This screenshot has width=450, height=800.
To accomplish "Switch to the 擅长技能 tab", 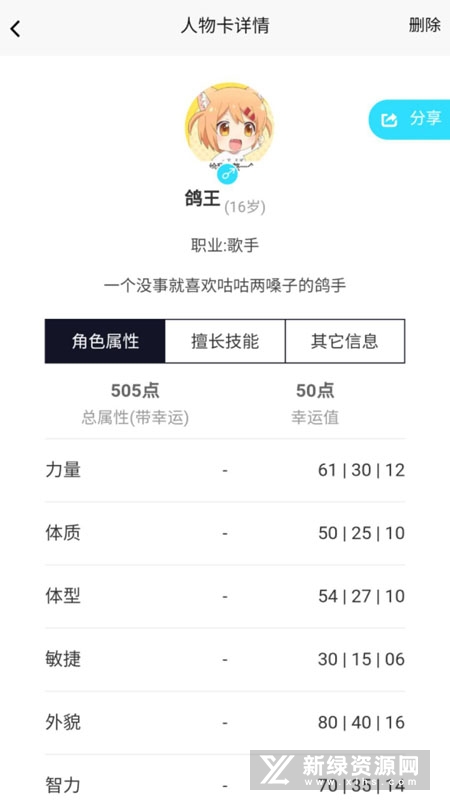I will 225,341.
